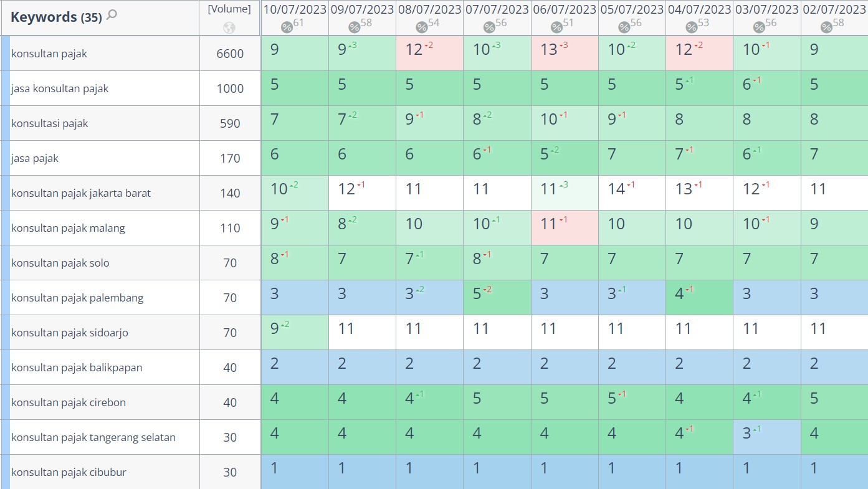Sort by the Volume column header
The image size is (868, 489).
coord(229,9)
